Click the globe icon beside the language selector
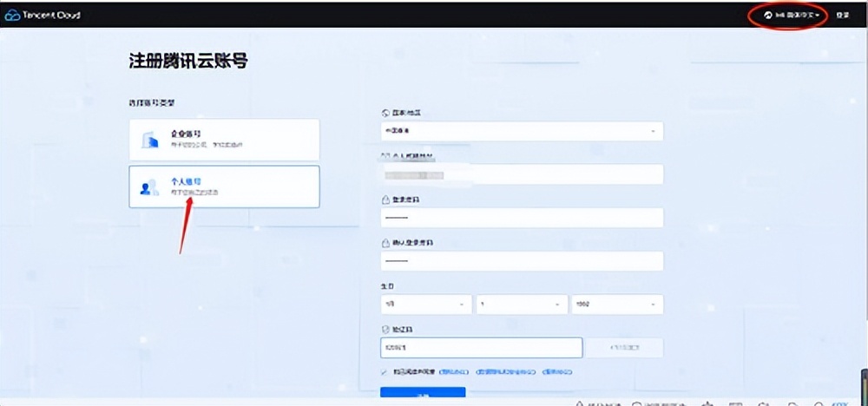Screen dimensions: 868x406 [768, 16]
